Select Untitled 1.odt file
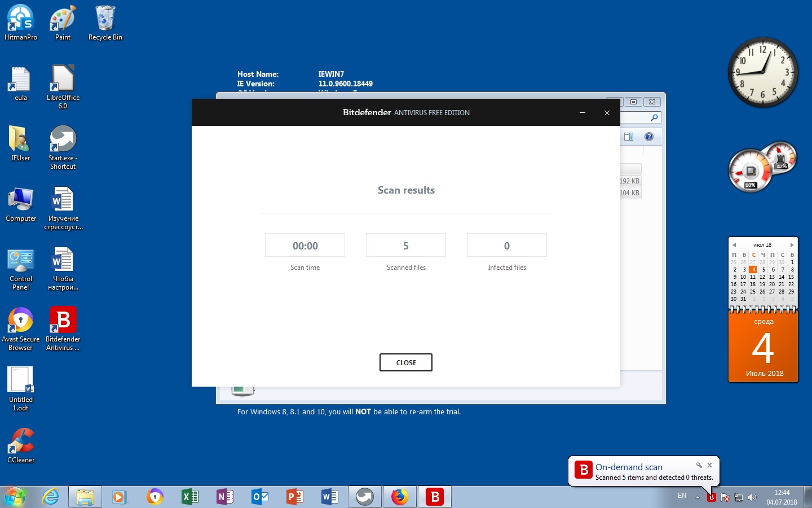 (x=21, y=389)
